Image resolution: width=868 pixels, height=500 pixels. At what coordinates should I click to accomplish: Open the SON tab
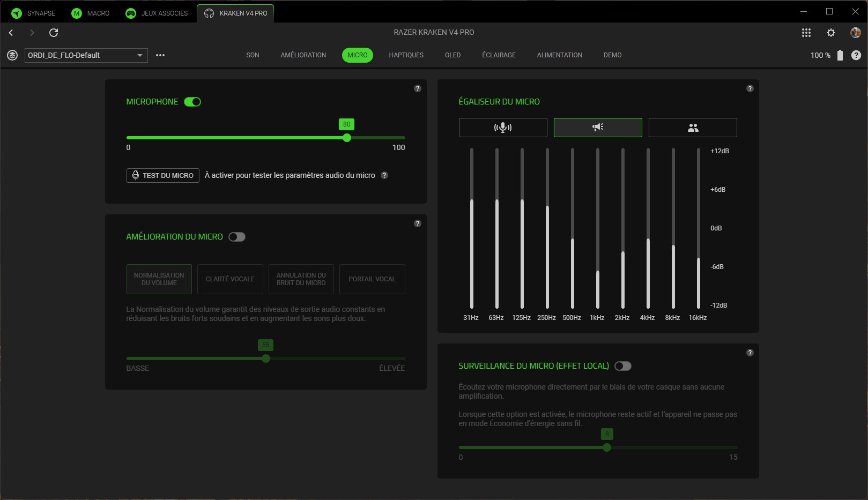click(253, 55)
